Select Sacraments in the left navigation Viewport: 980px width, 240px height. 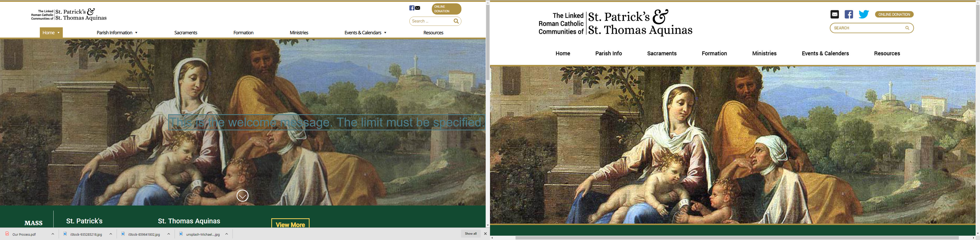[186, 33]
